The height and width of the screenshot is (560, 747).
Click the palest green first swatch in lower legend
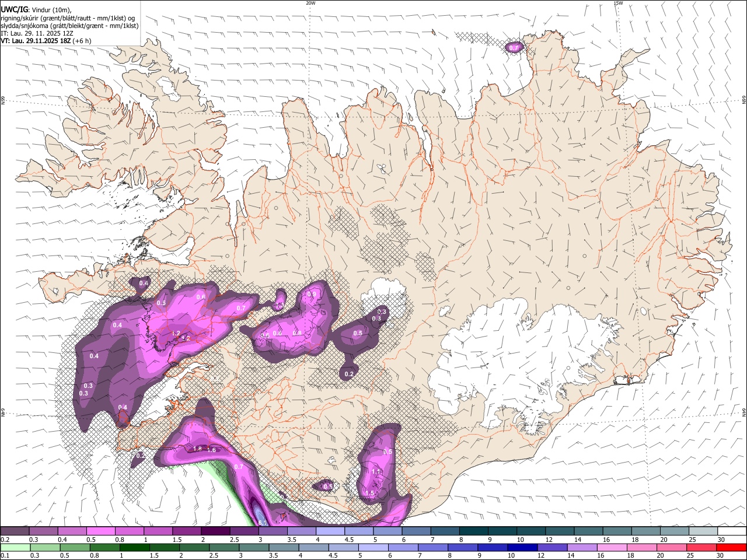pos(15,548)
